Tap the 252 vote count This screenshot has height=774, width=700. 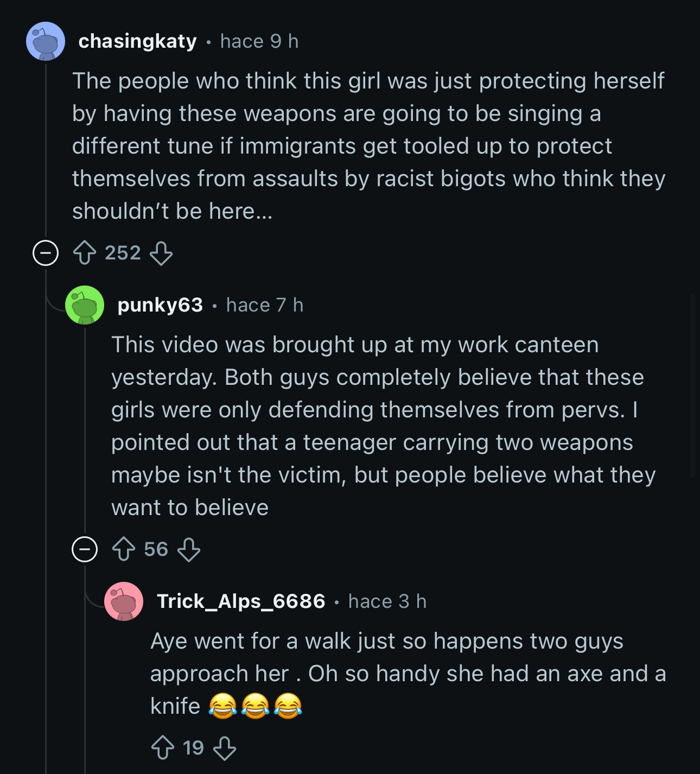pos(123,253)
